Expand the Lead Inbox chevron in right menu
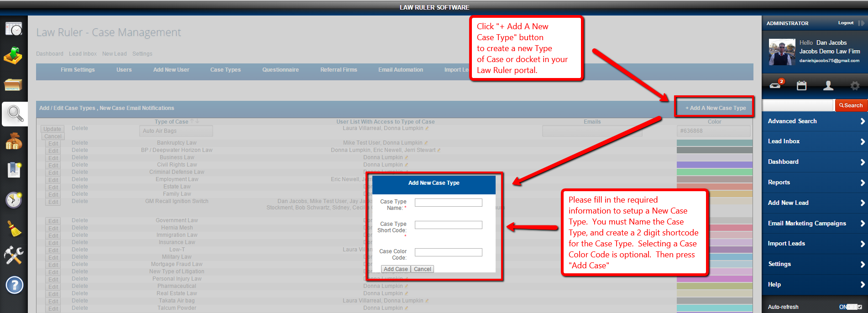 863,141
